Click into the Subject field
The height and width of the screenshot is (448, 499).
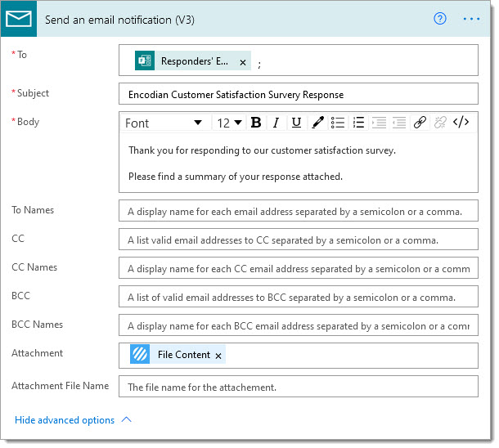(x=299, y=94)
